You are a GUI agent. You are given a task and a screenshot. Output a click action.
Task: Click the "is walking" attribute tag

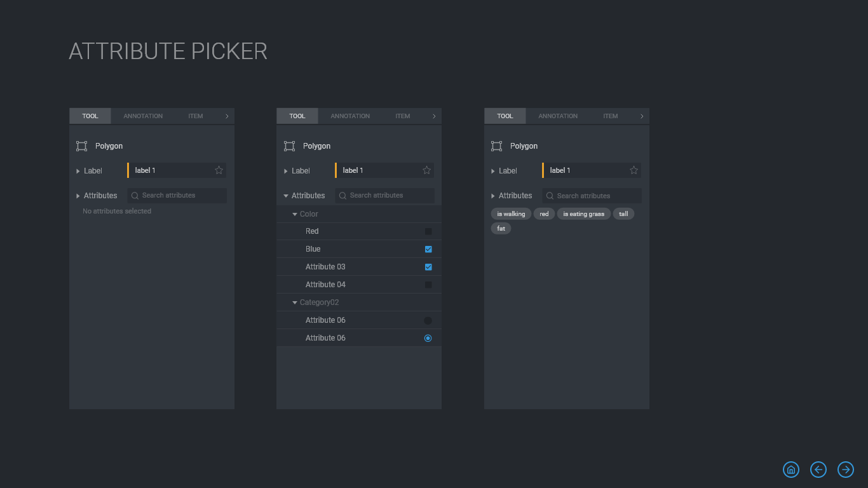coord(511,214)
